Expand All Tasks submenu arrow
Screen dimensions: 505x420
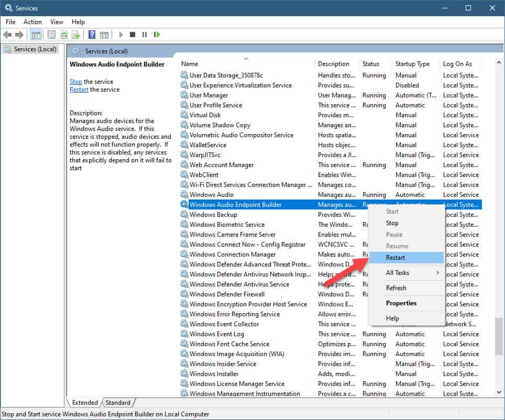click(437, 273)
